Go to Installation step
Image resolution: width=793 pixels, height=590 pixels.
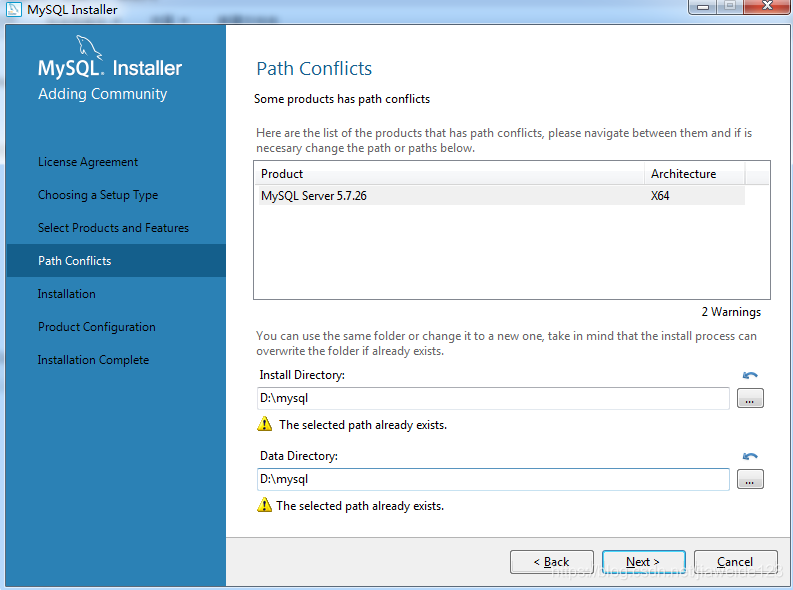[67, 294]
